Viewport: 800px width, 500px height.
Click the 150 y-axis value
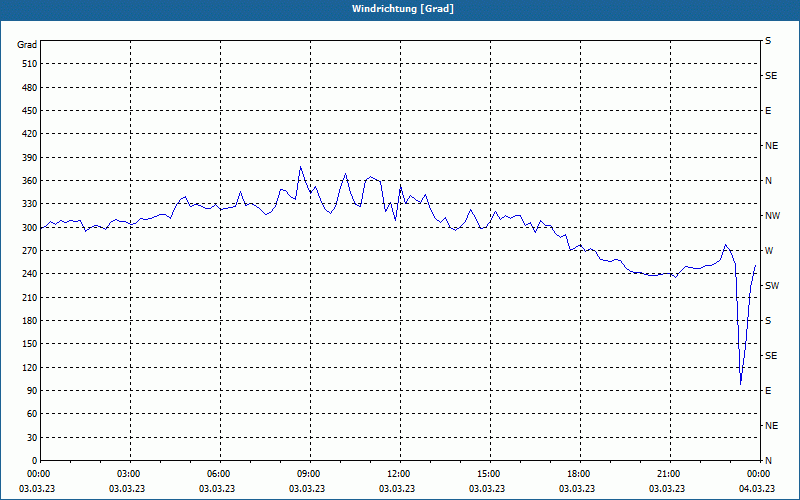click(x=30, y=344)
